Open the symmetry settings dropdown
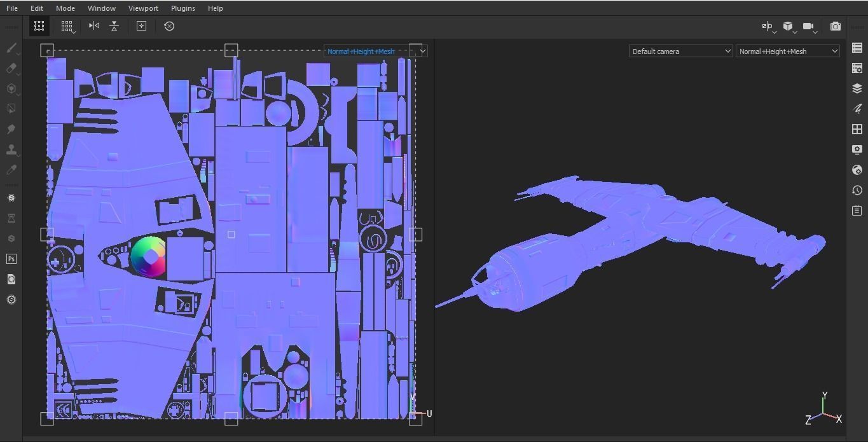The image size is (868, 442). [768, 27]
